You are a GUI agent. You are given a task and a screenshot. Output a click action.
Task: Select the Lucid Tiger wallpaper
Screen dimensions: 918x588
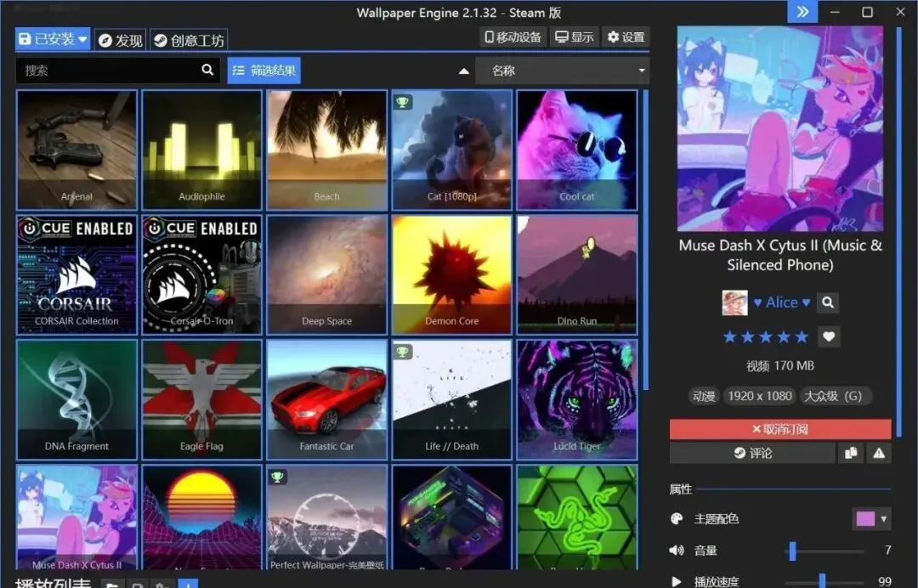pos(576,399)
